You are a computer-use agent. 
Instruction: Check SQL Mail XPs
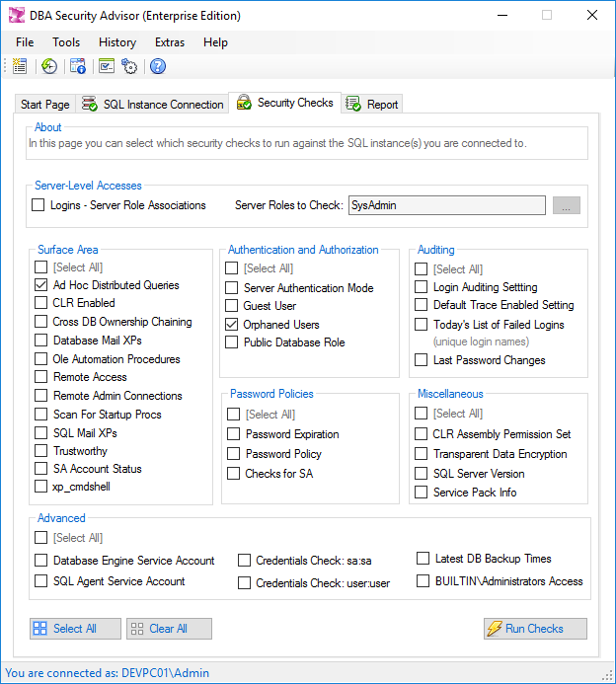point(41,432)
